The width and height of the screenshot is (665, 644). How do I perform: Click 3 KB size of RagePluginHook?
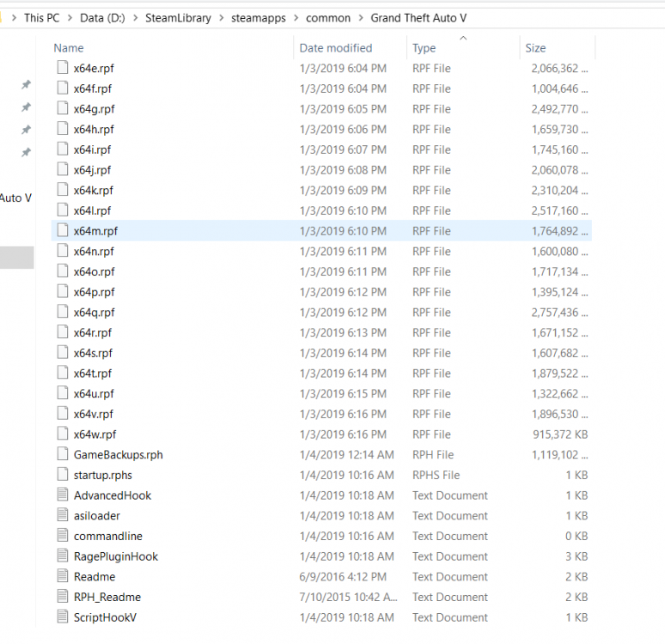point(577,556)
